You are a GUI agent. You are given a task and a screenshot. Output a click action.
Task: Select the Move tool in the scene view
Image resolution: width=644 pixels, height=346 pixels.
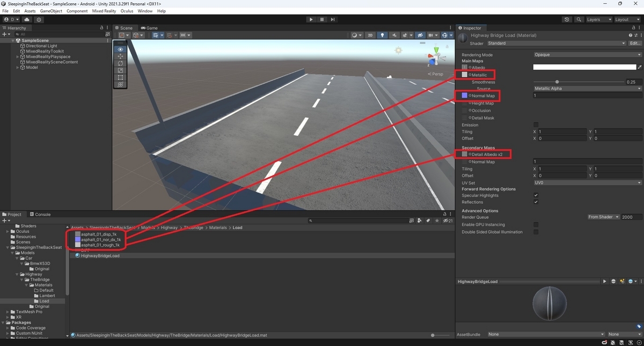[x=120, y=56]
